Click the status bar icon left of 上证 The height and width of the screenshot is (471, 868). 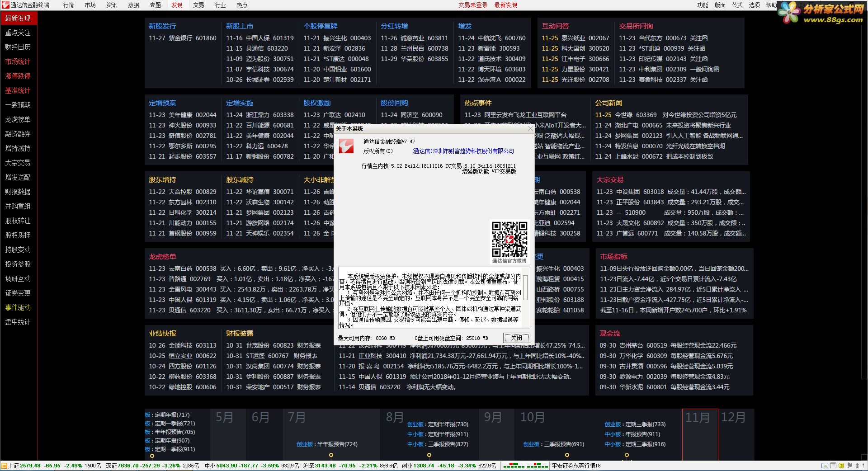pos(4,466)
